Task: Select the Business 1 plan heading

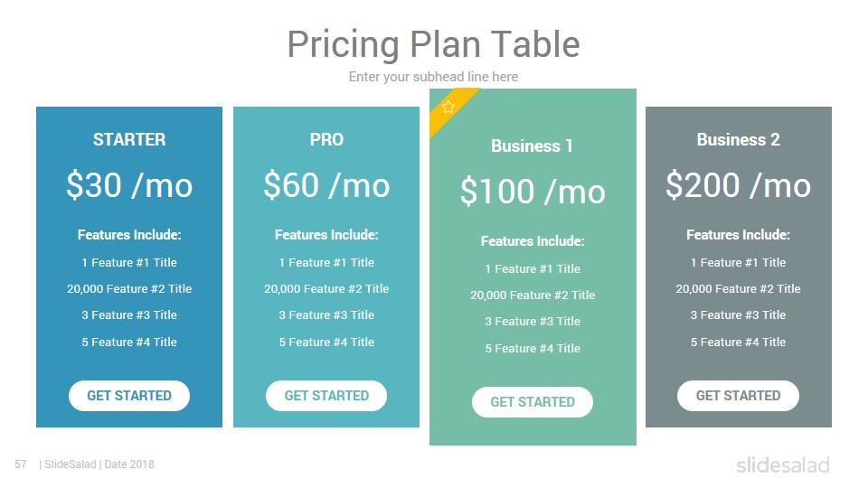Action: click(532, 146)
